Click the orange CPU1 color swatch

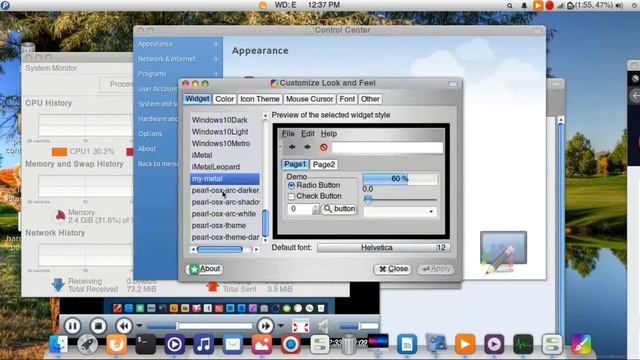(x=60, y=152)
